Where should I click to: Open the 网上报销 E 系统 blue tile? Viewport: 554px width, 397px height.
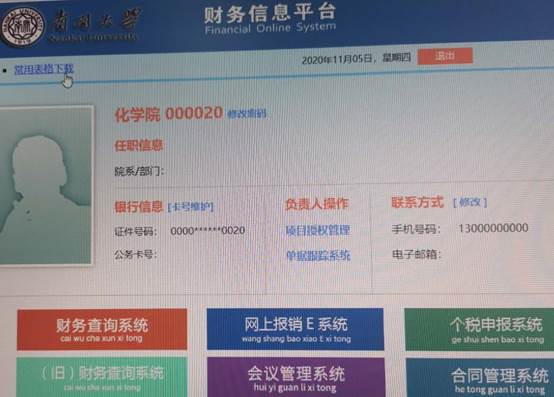click(295, 329)
